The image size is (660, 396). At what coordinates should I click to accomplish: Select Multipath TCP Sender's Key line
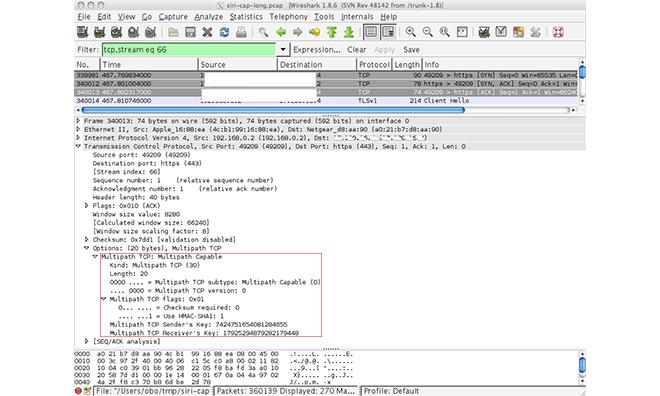pyautogui.click(x=198, y=324)
